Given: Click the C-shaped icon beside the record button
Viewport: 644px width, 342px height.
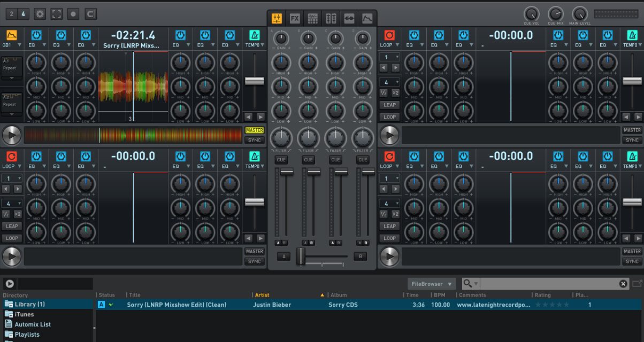Looking at the screenshot, I should point(91,14).
